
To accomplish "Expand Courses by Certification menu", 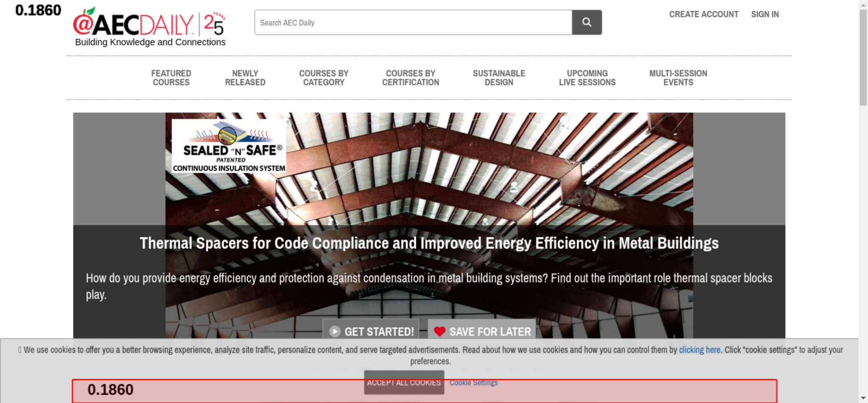I will pyautogui.click(x=411, y=78).
